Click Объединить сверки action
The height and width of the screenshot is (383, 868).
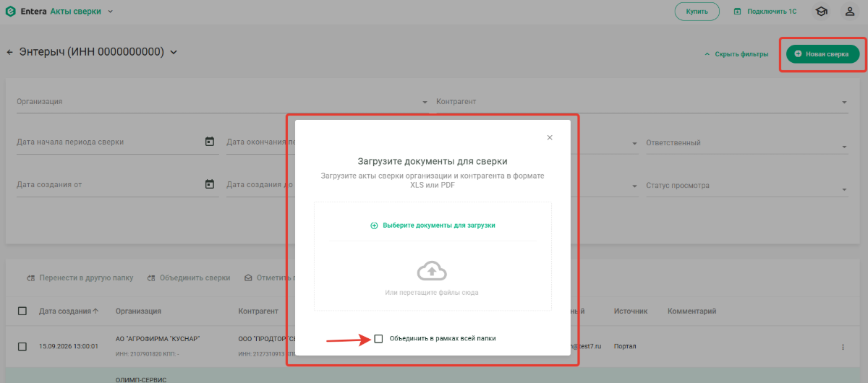click(x=189, y=277)
